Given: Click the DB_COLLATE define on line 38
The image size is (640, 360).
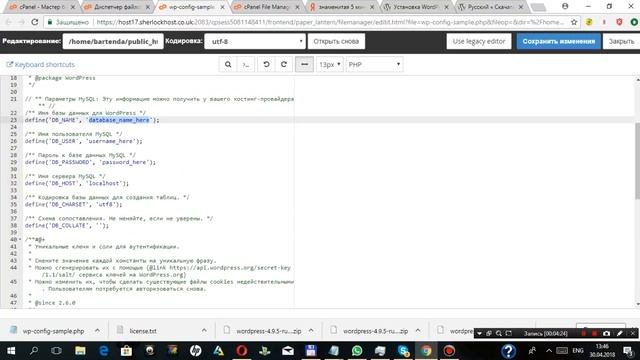Looking at the screenshot, I should pyautogui.click(x=67, y=226).
